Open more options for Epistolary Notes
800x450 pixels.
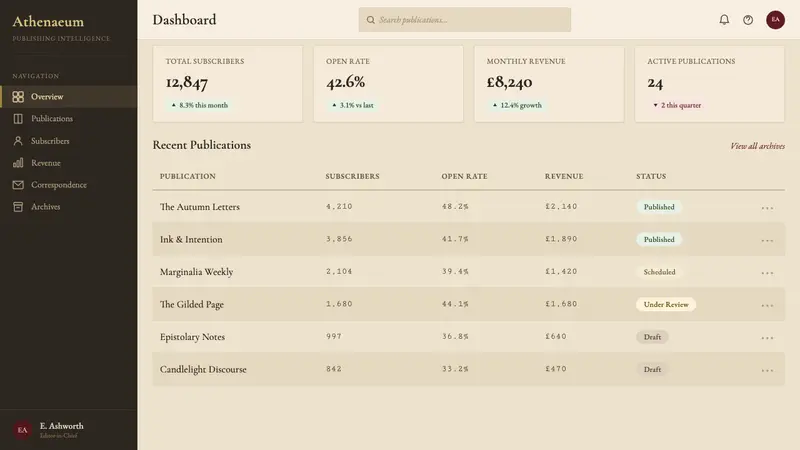click(767, 338)
